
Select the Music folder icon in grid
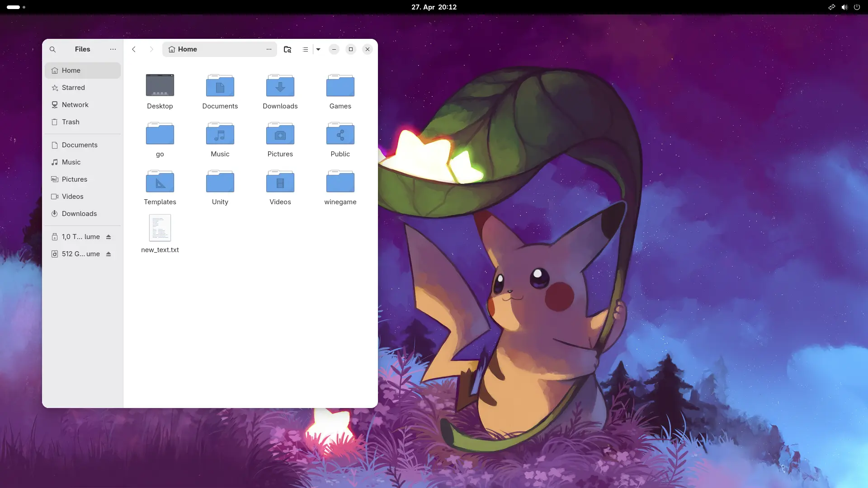point(220,133)
